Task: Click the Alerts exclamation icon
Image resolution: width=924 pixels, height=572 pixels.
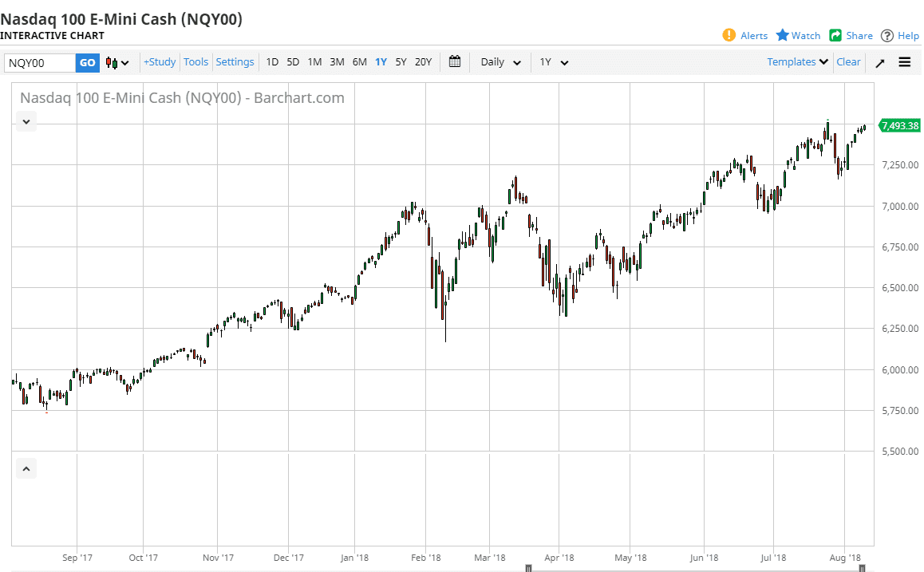Action: (729, 35)
